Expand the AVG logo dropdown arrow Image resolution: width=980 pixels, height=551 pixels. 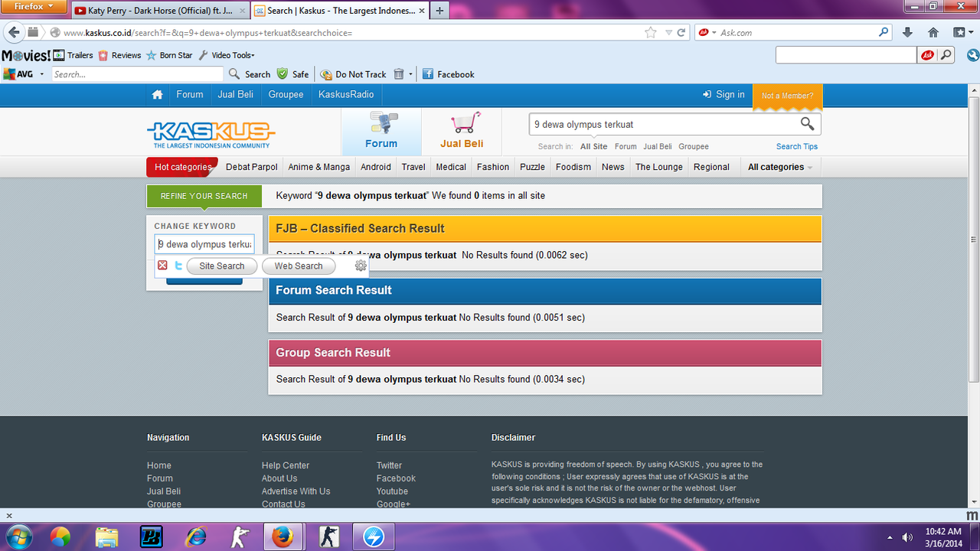42,74
